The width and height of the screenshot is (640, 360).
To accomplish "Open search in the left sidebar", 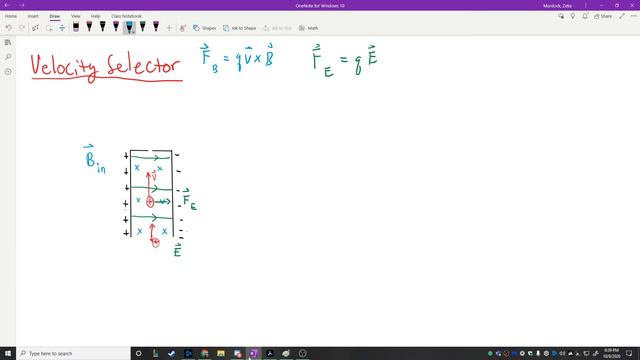I will point(8,57).
